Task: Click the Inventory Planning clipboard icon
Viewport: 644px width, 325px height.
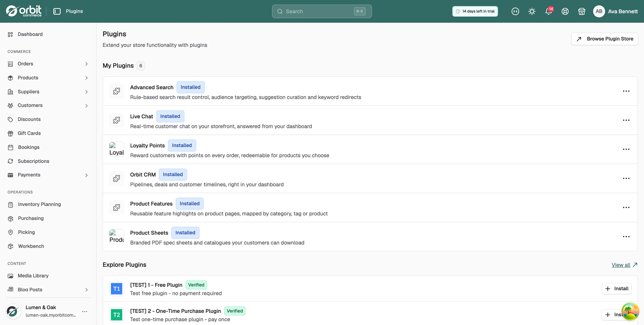Action: 10,205
